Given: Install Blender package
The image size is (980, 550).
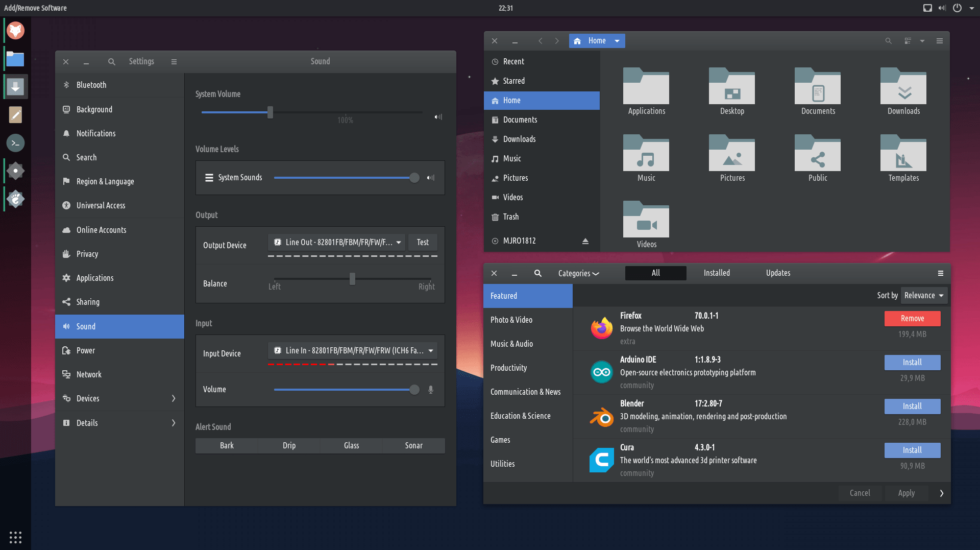Looking at the screenshot, I should pyautogui.click(x=912, y=406).
